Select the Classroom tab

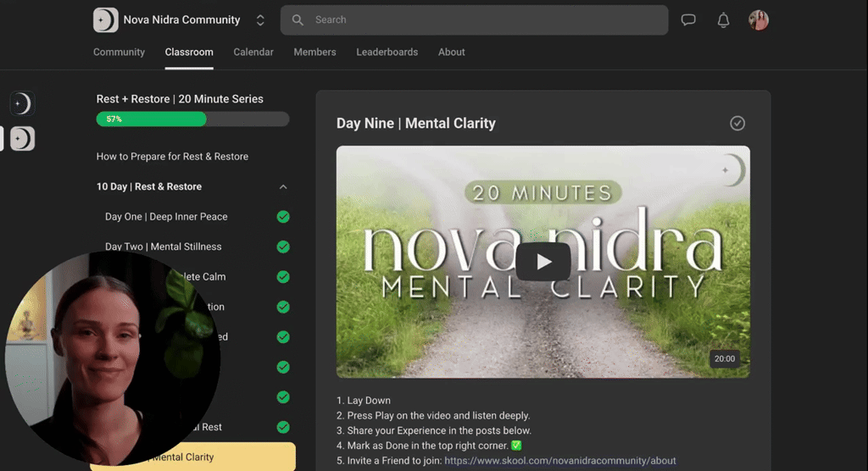[189, 52]
